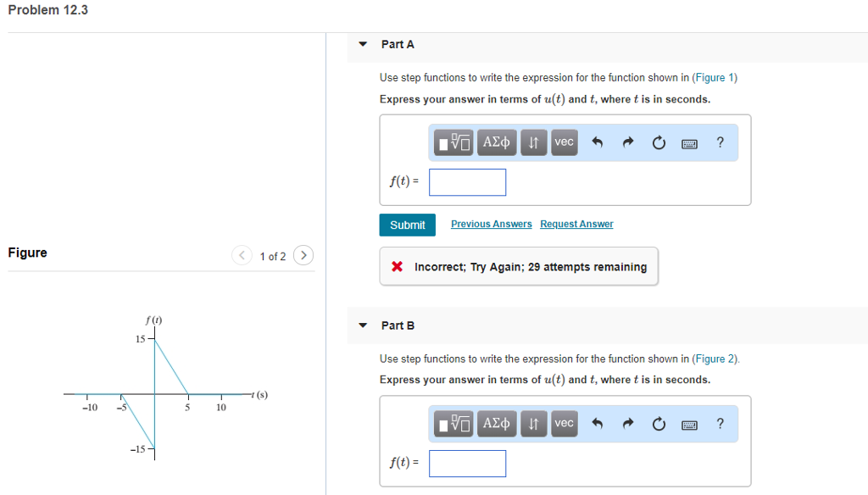The height and width of the screenshot is (495, 868).
Task: Click the Request Answer link
Action: [576, 224]
